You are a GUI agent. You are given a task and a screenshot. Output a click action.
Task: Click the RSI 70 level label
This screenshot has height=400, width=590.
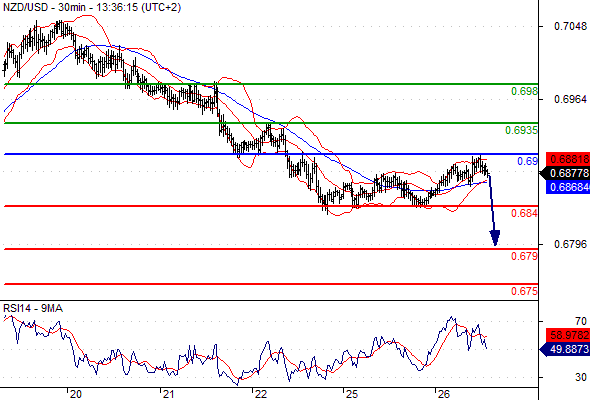pyautogui.click(x=581, y=321)
